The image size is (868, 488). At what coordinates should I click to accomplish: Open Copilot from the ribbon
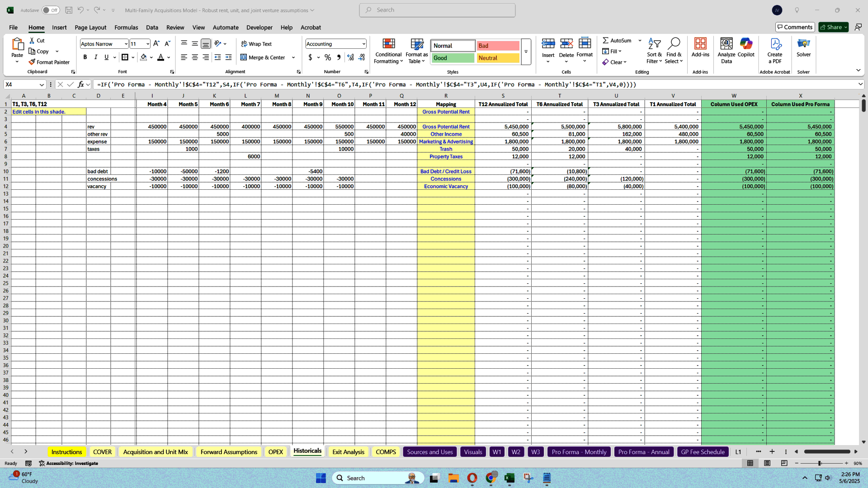(x=746, y=47)
